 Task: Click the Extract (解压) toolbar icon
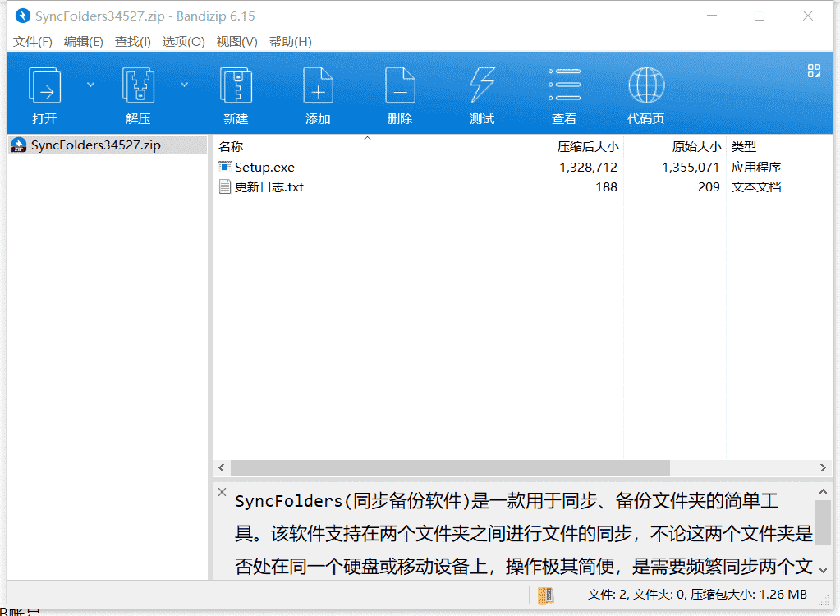click(x=138, y=85)
